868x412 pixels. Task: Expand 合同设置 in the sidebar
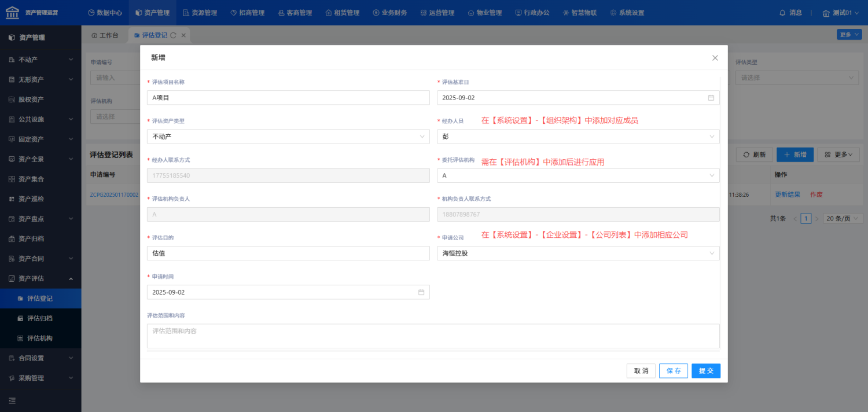(41, 358)
